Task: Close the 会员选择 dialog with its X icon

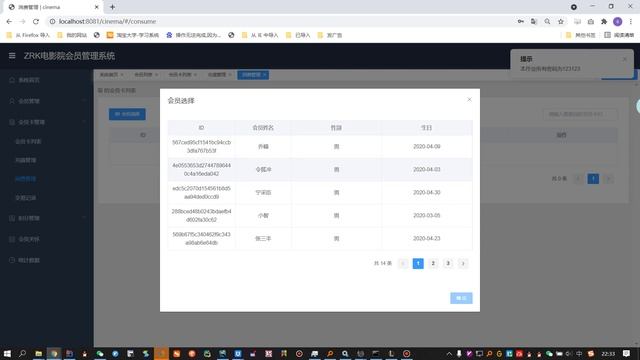Action: pyautogui.click(x=469, y=100)
